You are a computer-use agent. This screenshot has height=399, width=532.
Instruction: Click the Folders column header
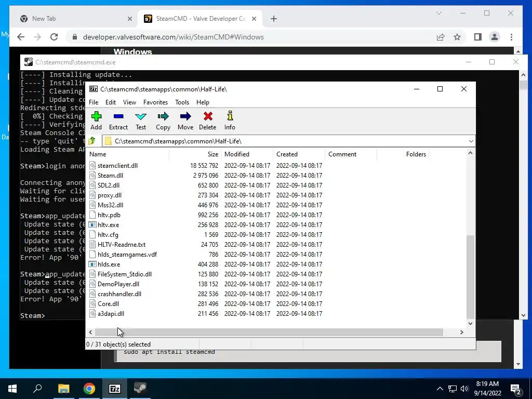(403, 154)
